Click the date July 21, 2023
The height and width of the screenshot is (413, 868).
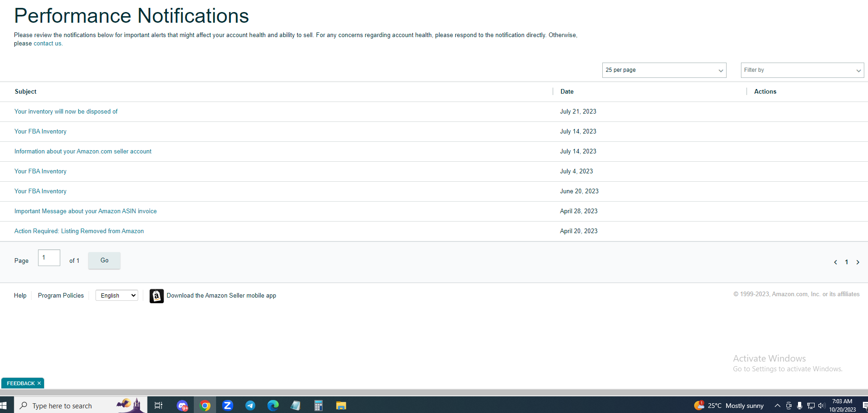578,112
